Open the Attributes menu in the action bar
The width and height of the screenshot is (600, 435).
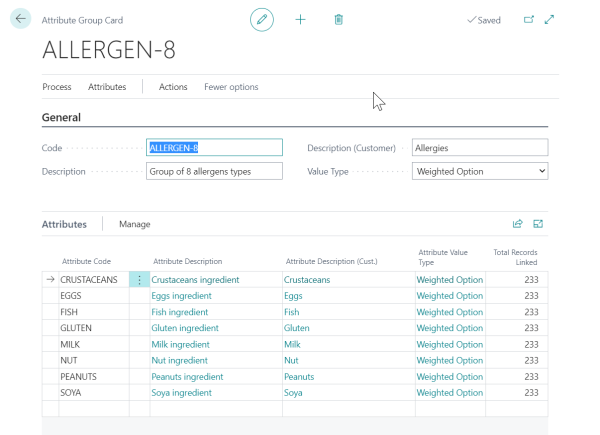click(x=107, y=87)
